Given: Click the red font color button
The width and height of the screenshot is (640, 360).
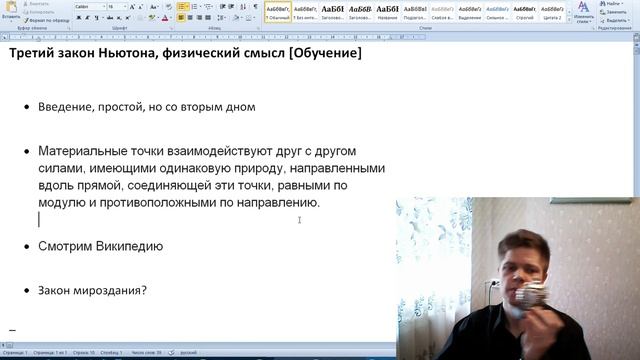Looking at the screenshot, I should click(164, 18).
